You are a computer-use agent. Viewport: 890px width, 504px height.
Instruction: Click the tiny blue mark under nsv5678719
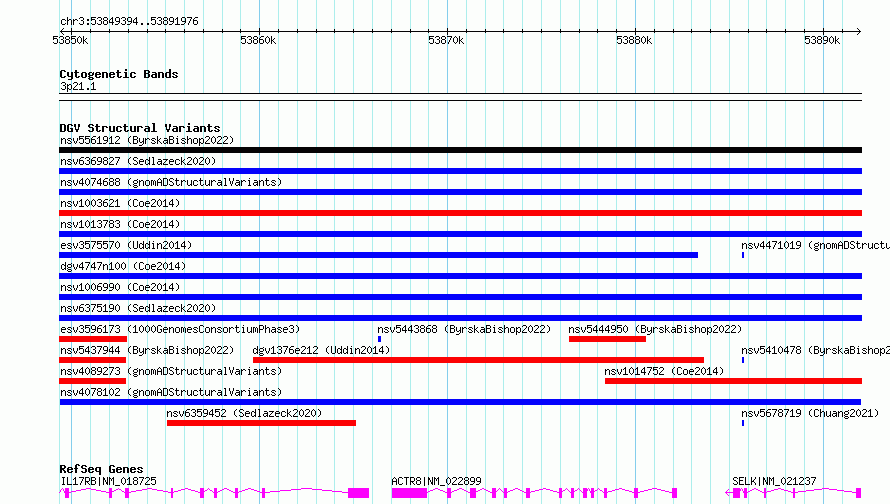(x=743, y=423)
